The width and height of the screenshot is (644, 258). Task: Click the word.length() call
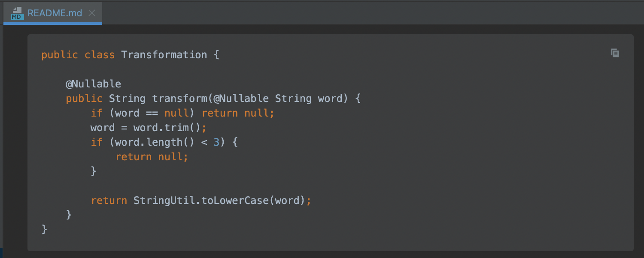(155, 142)
